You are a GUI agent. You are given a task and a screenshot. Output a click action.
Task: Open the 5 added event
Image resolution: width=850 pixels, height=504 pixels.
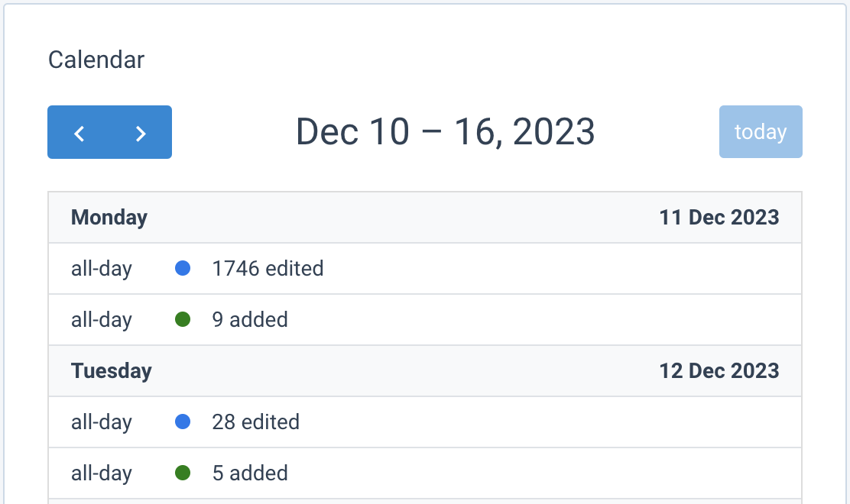coord(250,473)
